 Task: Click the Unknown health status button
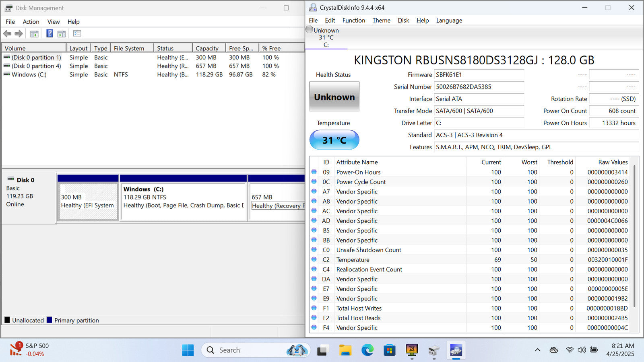coord(334,97)
